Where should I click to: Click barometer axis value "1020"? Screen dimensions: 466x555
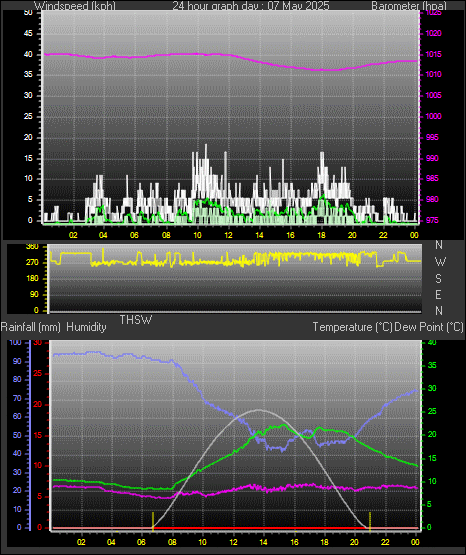click(433, 34)
